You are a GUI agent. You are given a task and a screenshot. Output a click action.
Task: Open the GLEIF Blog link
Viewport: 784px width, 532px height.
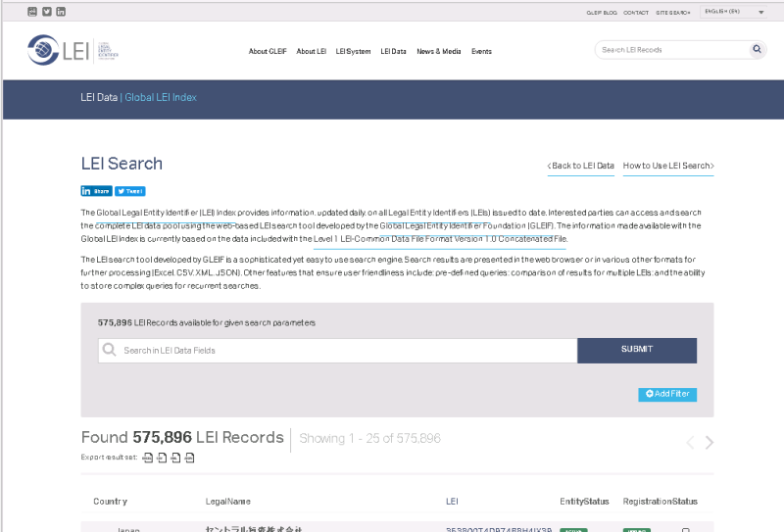tap(602, 13)
